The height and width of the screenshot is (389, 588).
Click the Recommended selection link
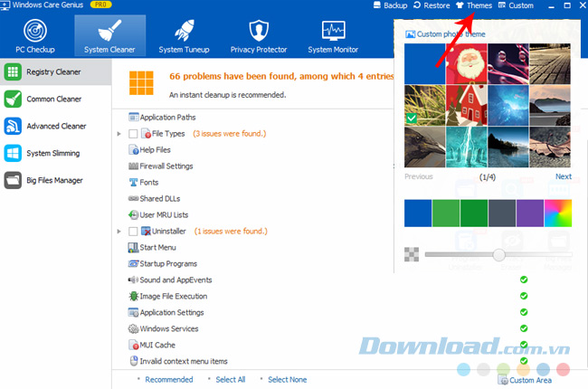click(x=169, y=380)
